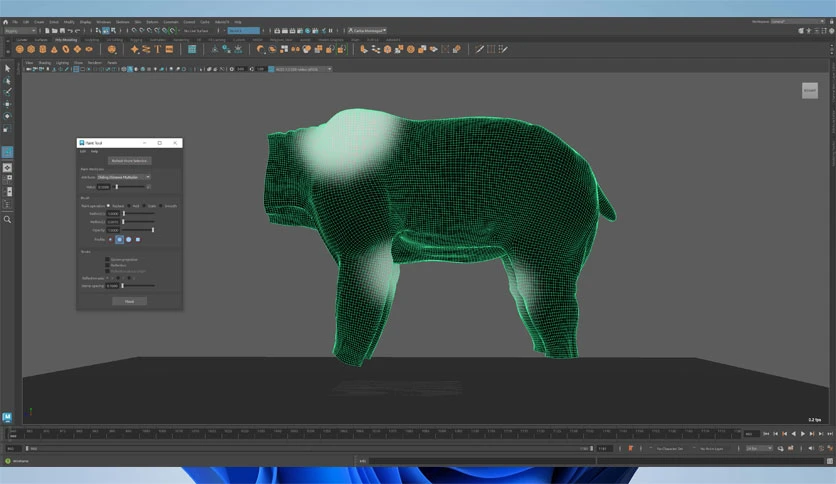The width and height of the screenshot is (836, 484).
Task: Select the Replace paint operation
Action: point(108,206)
